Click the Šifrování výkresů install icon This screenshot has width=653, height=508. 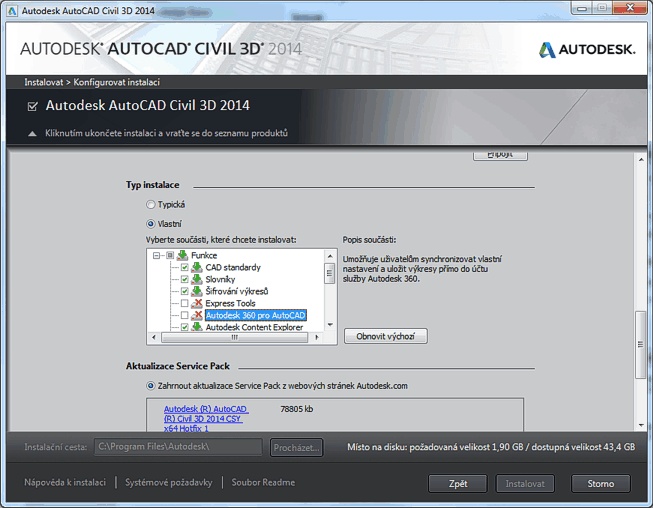pyautogui.click(x=197, y=291)
